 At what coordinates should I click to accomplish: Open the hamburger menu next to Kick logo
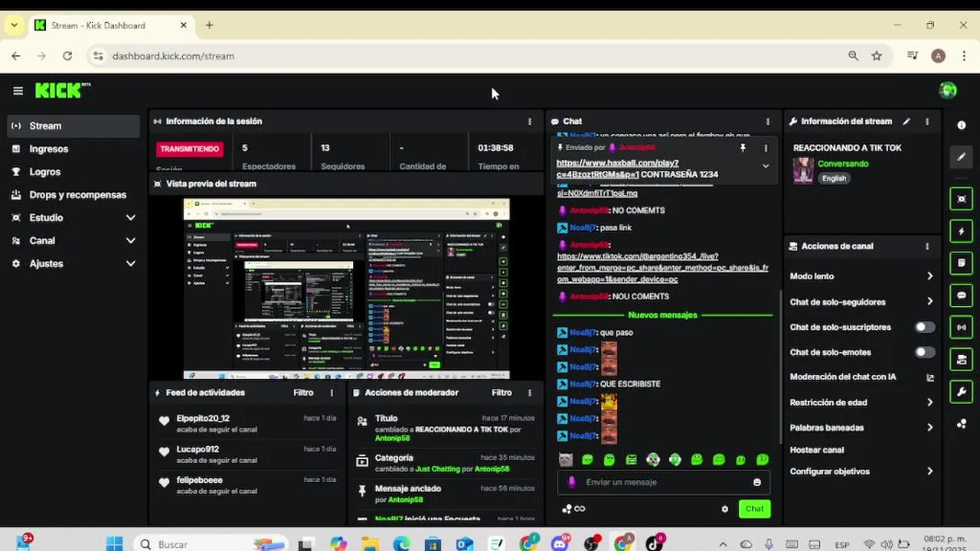[x=18, y=90]
